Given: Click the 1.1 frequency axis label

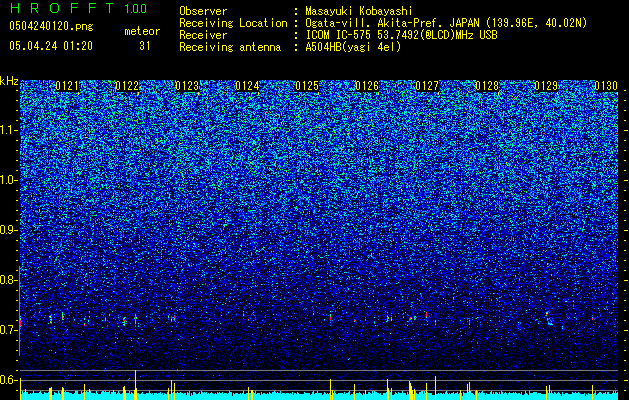Looking at the screenshot, I should pyautogui.click(x=9, y=130).
